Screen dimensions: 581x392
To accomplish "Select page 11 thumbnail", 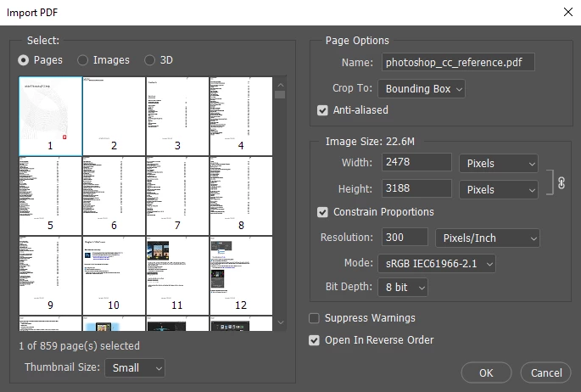I will (x=177, y=276).
